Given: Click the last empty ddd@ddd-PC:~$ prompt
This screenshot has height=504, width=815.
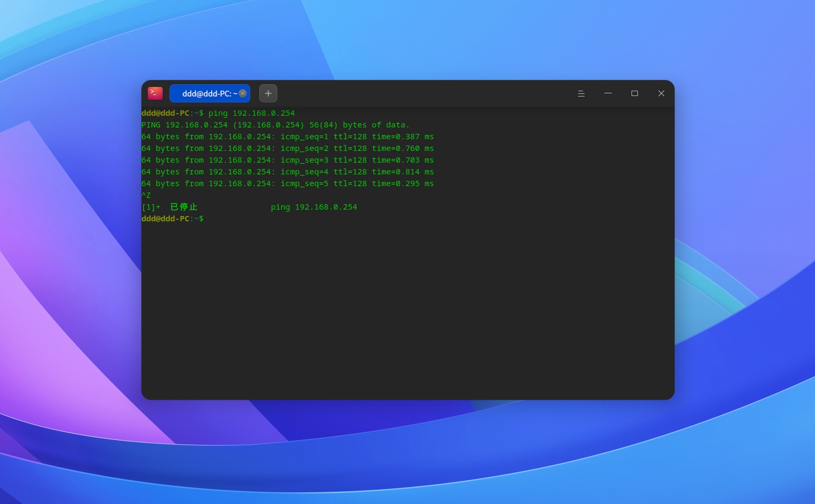Looking at the screenshot, I should pyautogui.click(x=172, y=219).
